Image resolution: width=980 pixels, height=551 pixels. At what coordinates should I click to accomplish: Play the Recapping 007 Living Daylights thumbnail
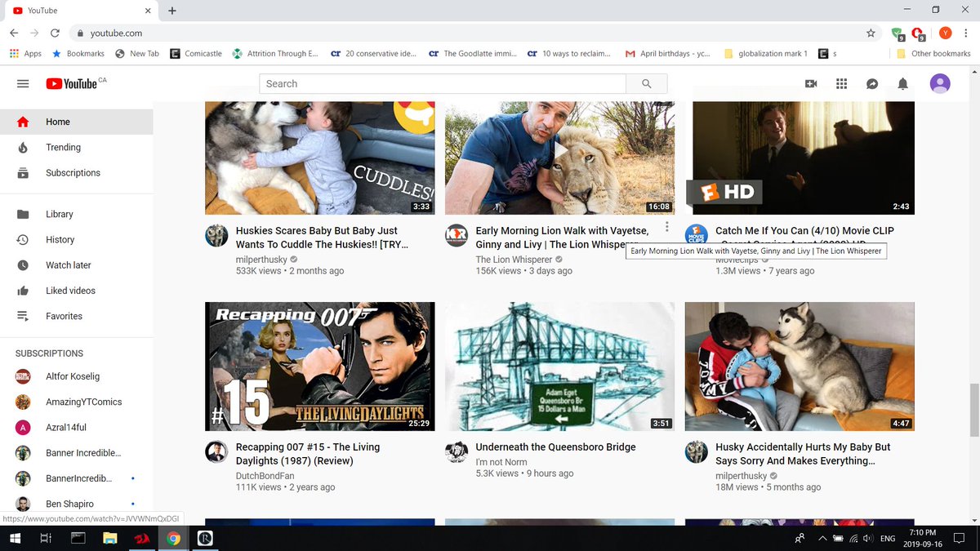[319, 367]
